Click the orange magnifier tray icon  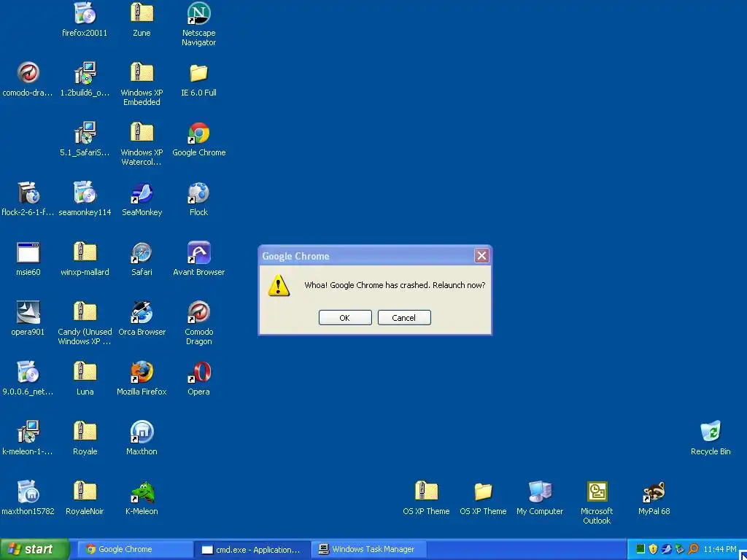tap(693, 550)
